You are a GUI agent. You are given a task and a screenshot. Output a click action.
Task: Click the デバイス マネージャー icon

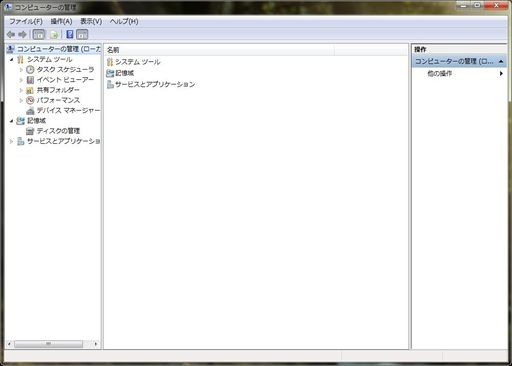pyautogui.click(x=30, y=111)
